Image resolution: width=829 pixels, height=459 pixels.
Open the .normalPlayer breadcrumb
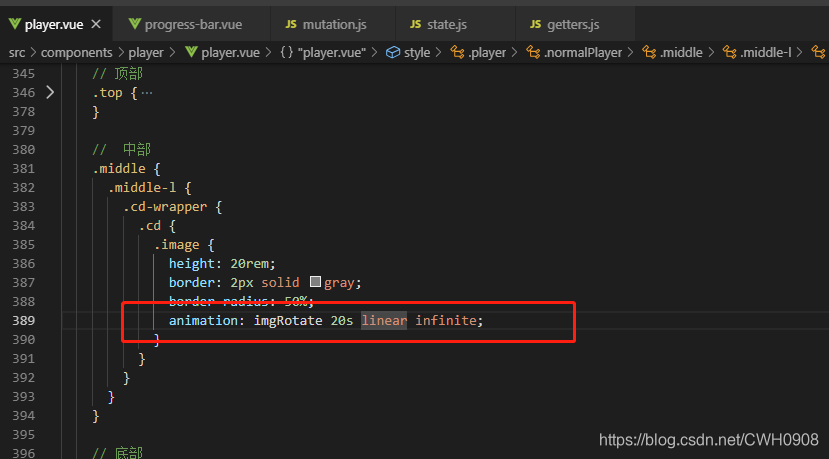pos(583,53)
